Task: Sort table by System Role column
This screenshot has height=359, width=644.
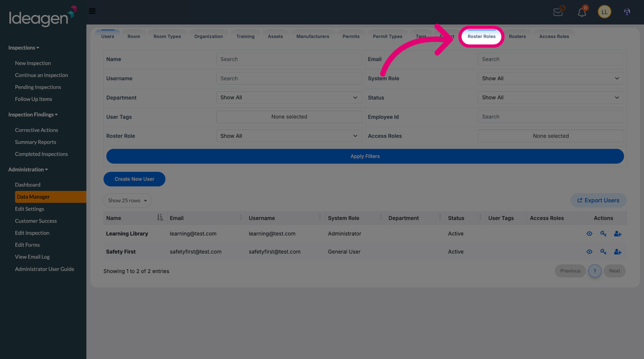Action: (381, 218)
